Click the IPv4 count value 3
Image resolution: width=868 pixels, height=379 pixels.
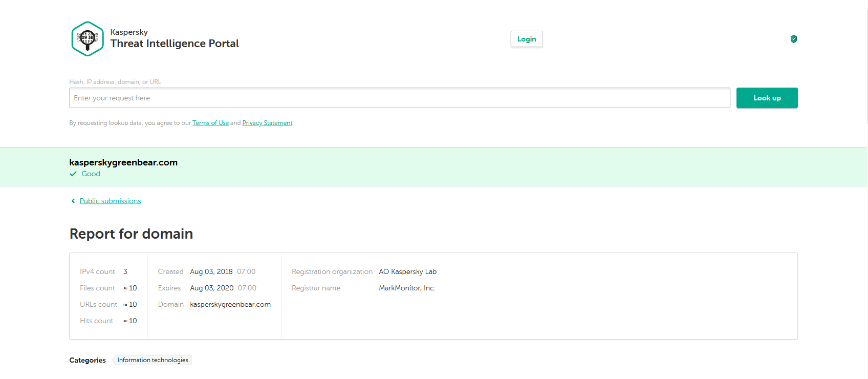click(125, 271)
